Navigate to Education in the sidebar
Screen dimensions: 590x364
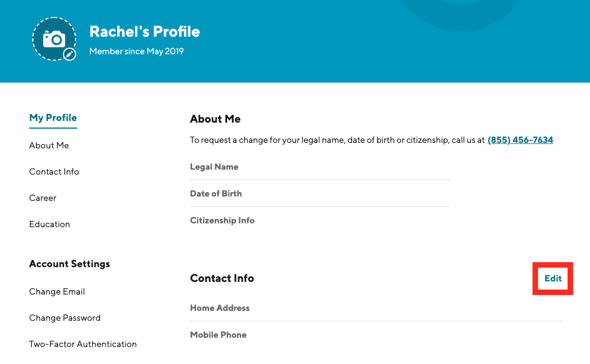point(50,224)
